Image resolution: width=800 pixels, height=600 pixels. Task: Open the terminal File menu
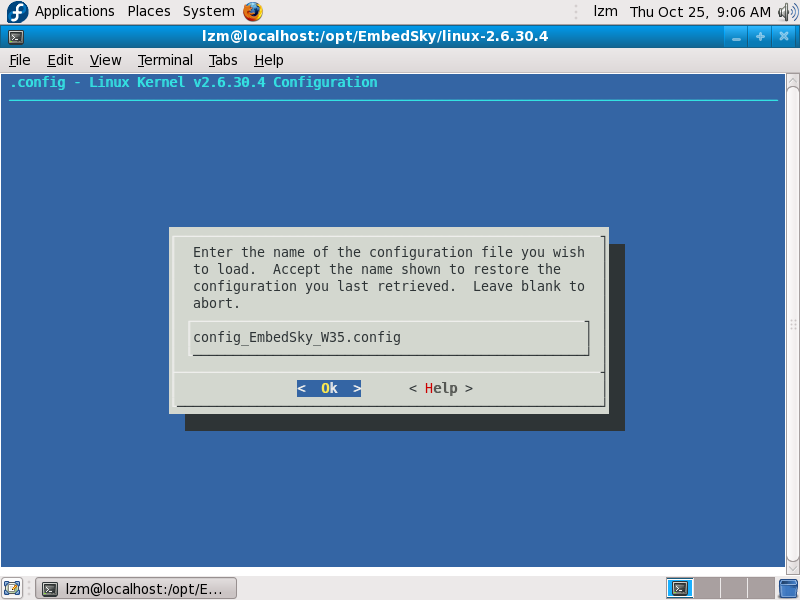(x=20, y=60)
